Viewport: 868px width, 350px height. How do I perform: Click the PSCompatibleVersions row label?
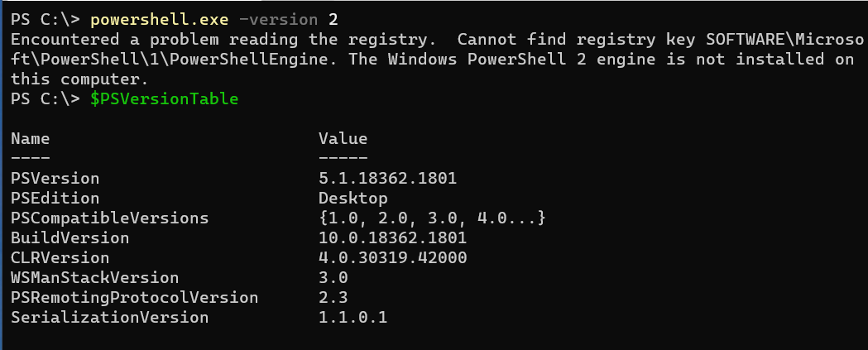tap(109, 218)
